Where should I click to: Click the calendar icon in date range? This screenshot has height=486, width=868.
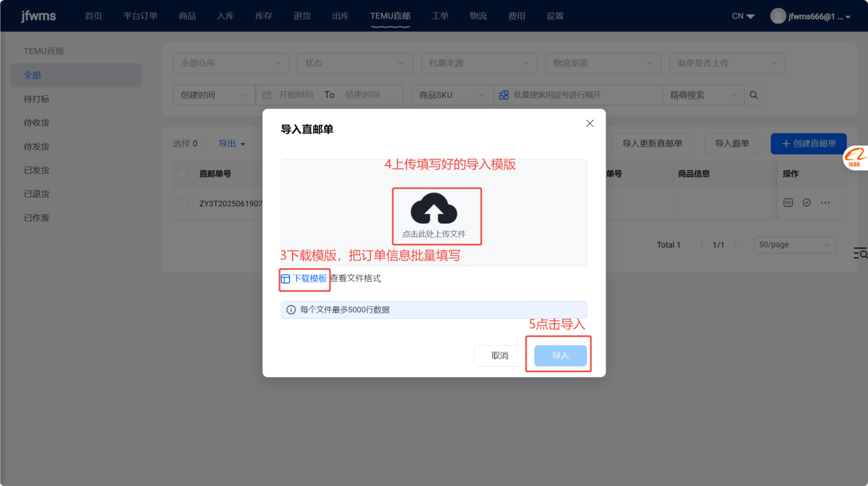[x=267, y=95]
